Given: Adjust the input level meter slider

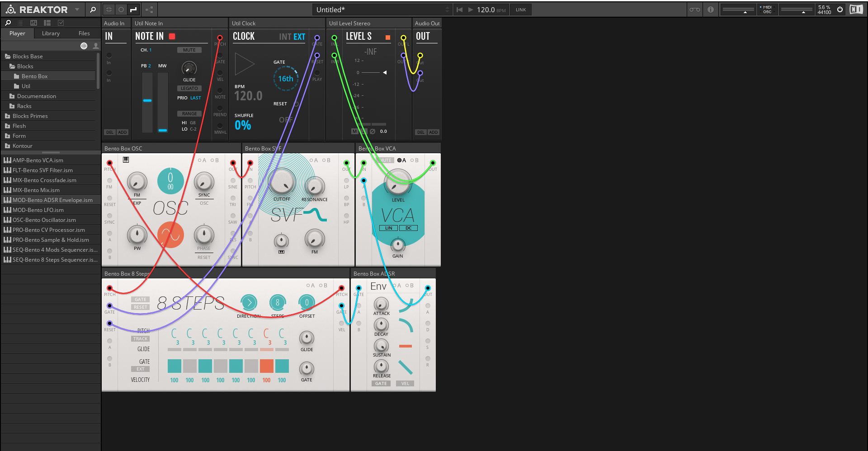Looking at the screenshot, I should (738, 9).
